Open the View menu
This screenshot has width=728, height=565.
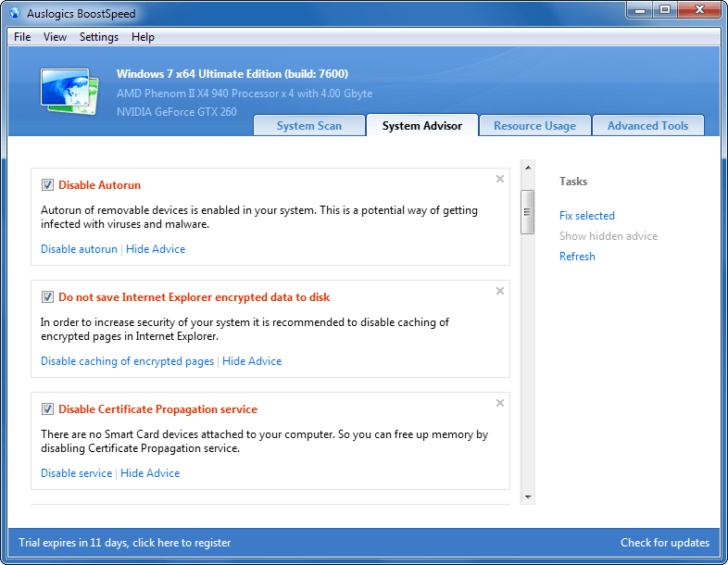(x=55, y=37)
